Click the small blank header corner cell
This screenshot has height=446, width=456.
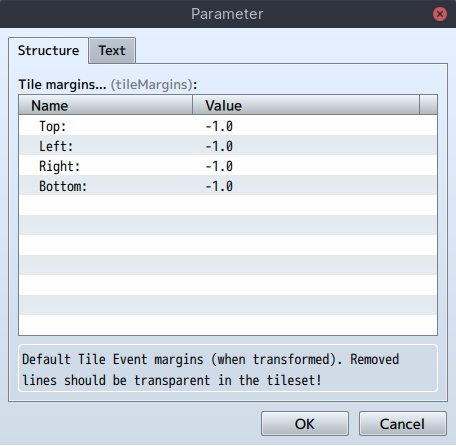428,105
